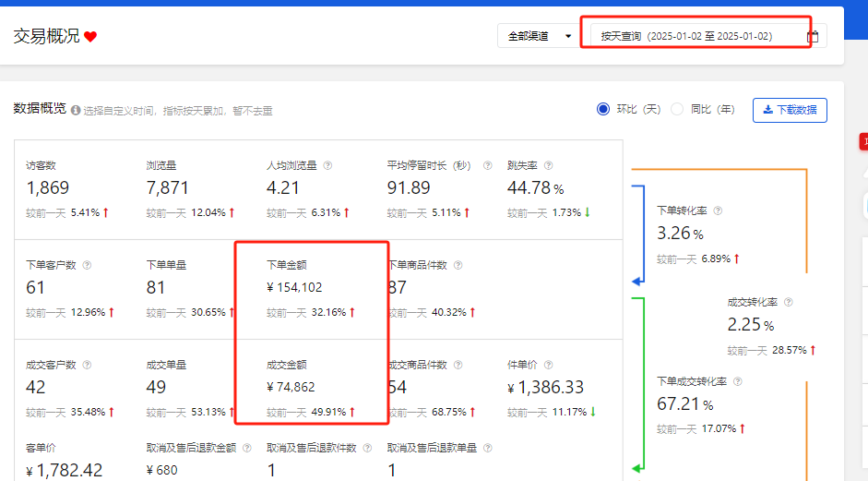The height and width of the screenshot is (481, 868).
Task: Click help icon beside 平均停留时长 (秒)
Action: (x=488, y=165)
